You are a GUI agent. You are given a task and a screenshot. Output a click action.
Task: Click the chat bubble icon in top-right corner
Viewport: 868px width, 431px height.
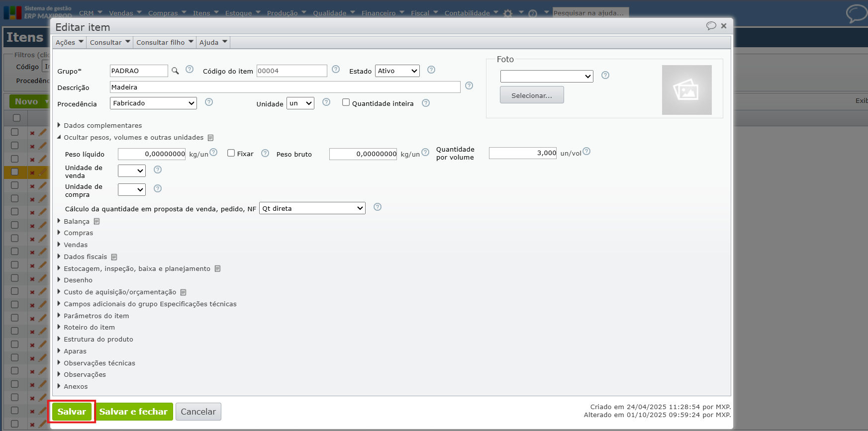pyautogui.click(x=857, y=13)
